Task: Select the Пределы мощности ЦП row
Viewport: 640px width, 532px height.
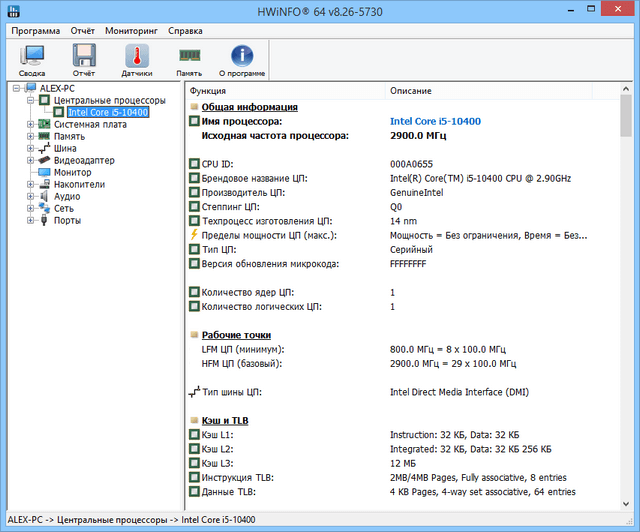Action: point(269,235)
